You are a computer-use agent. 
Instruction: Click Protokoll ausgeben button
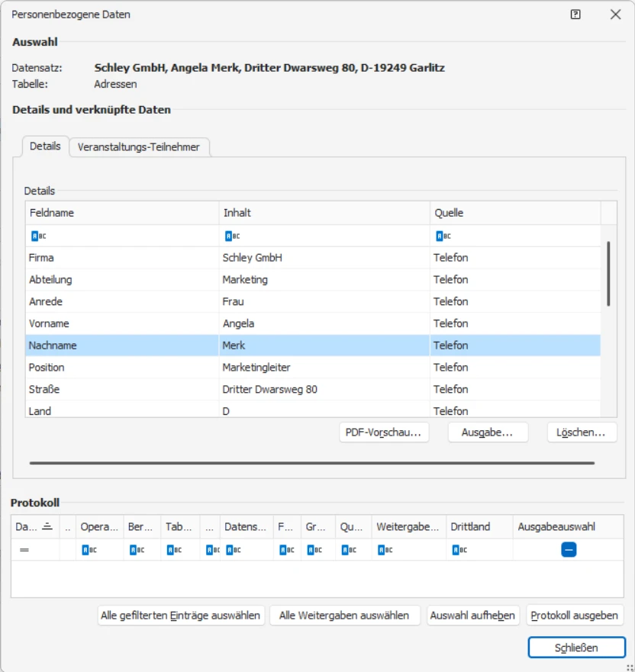pyautogui.click(x=575, y=616)
